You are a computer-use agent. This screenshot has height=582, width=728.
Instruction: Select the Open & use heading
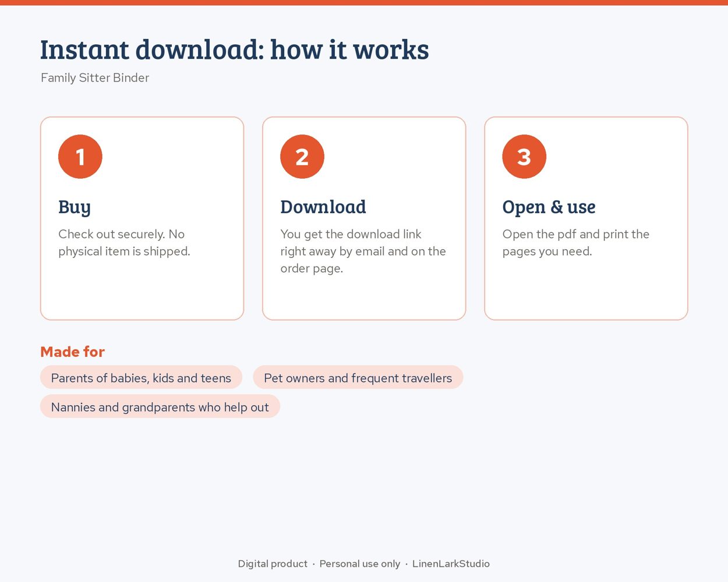(549, 207)
